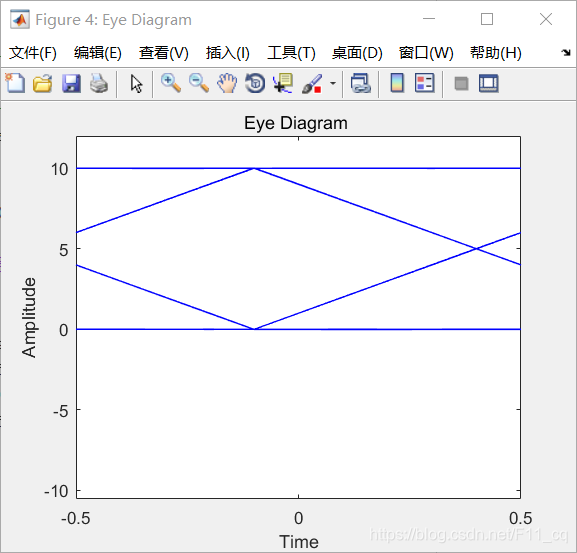Screen dimensions: 577x553
Task: Open a file with the folder icon
Action: tap(43, 83)
